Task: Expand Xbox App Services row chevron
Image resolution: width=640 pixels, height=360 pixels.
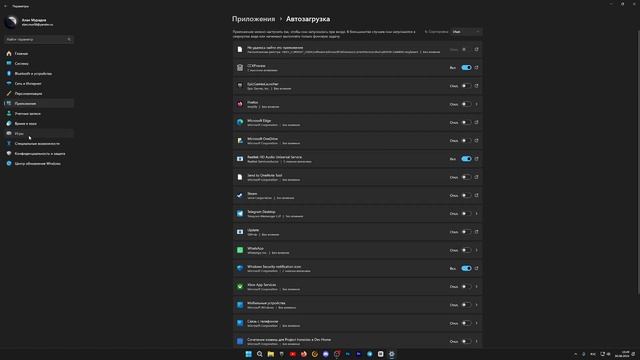Action: point(476,287)
